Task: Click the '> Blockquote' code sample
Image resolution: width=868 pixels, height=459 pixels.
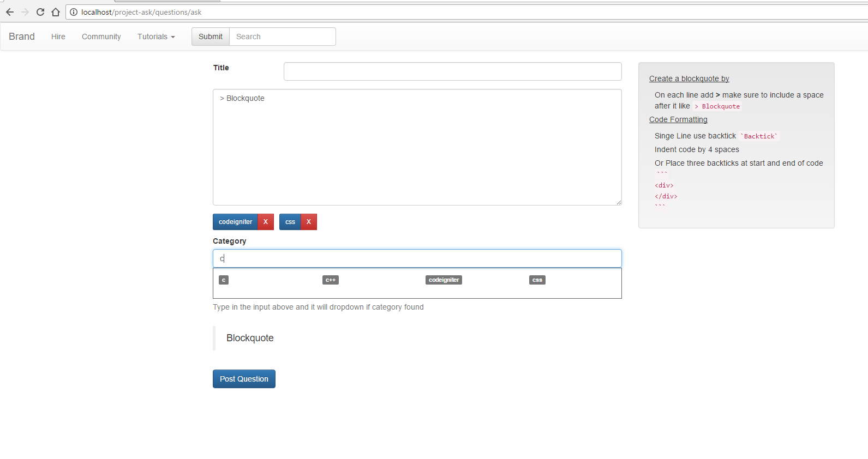Action: pos(717,106)
